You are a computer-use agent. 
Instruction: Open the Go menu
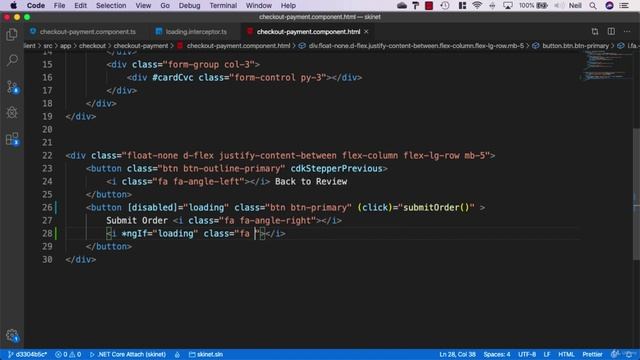coord(165,5)
